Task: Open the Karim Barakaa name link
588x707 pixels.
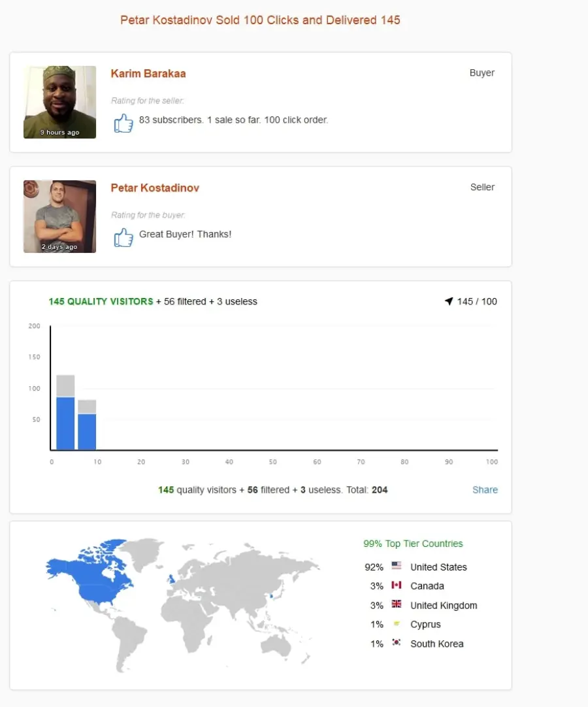Action: (x=148, y=73)
